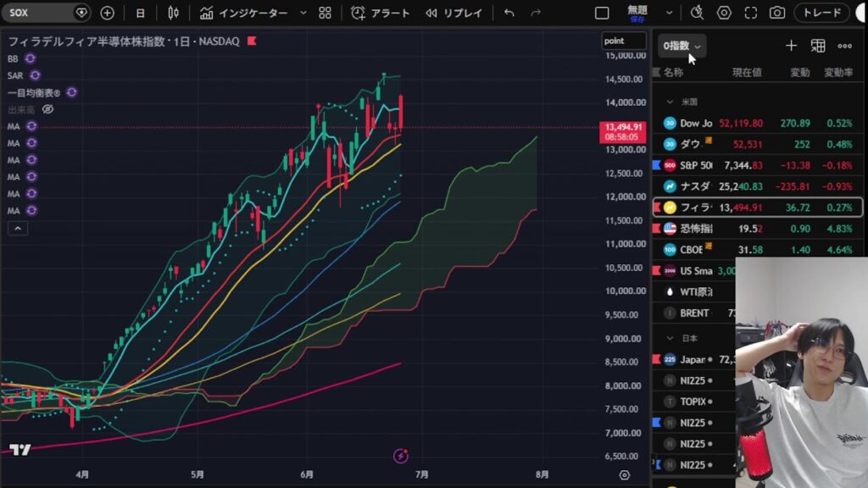Image resolution: width=868 pixels, height=488 pixels.
Task: Open the 0指数 watchlist dropdown
Action: coord(682,46)
